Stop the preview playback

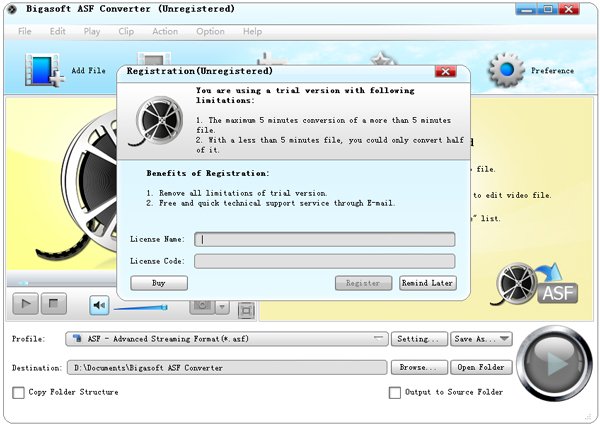pyautogui.click(x=54, y=304)
